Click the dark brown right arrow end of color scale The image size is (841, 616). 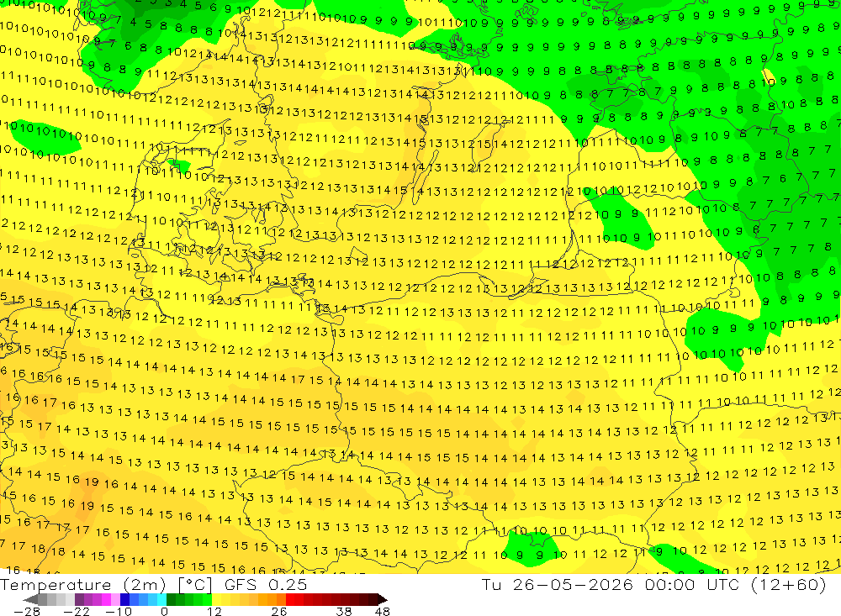click(x=381, y=599)
